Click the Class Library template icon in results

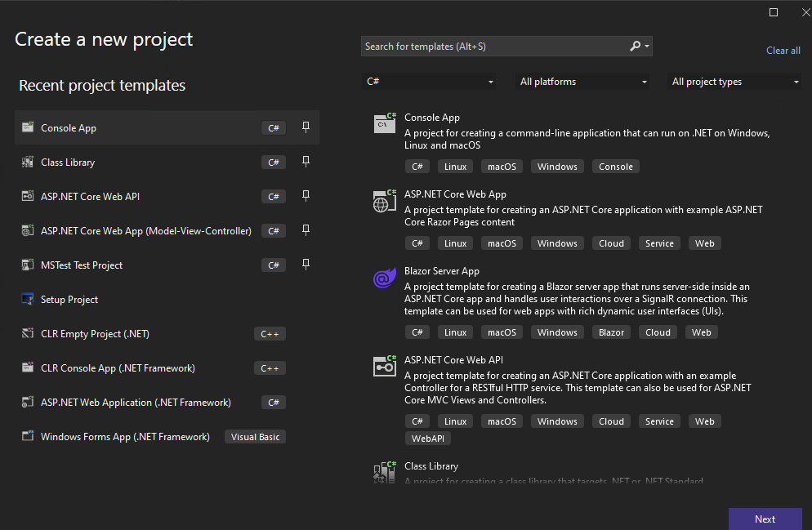tap(385, 472)
